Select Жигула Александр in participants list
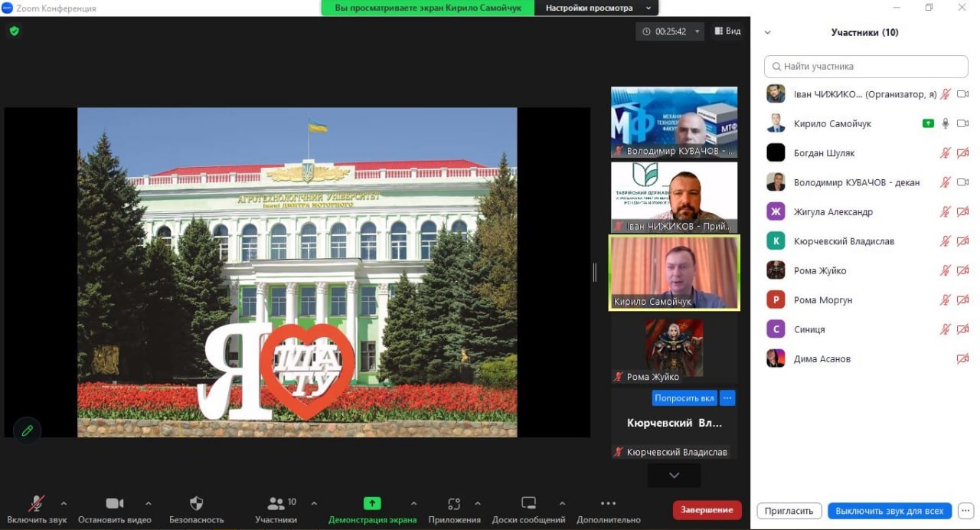Image resolution: width=980 pixels, height=530 pixels. click(x=866, y=211)
